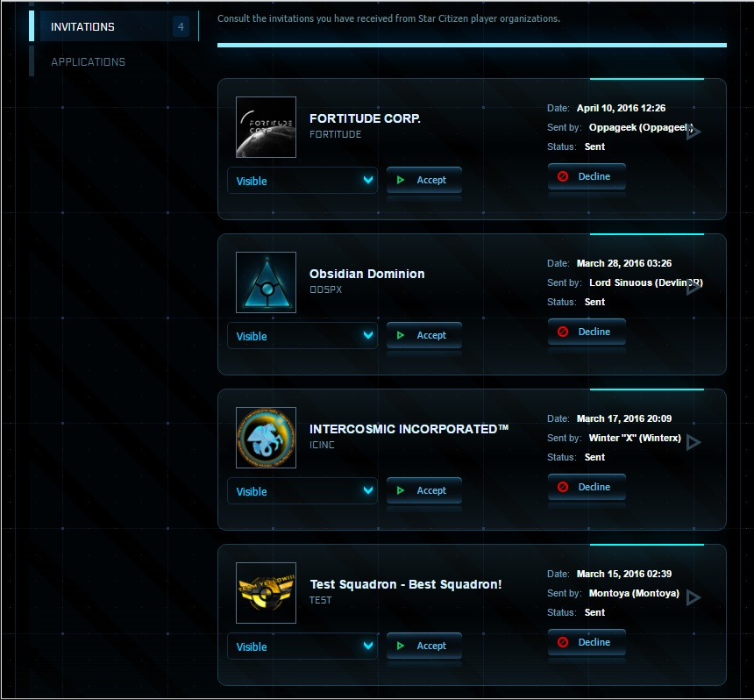The height and width of the screenshot is (700, 754).
Task: Expand the Visible dropdown for Test Squadron
Action: [x=302, y=646]
